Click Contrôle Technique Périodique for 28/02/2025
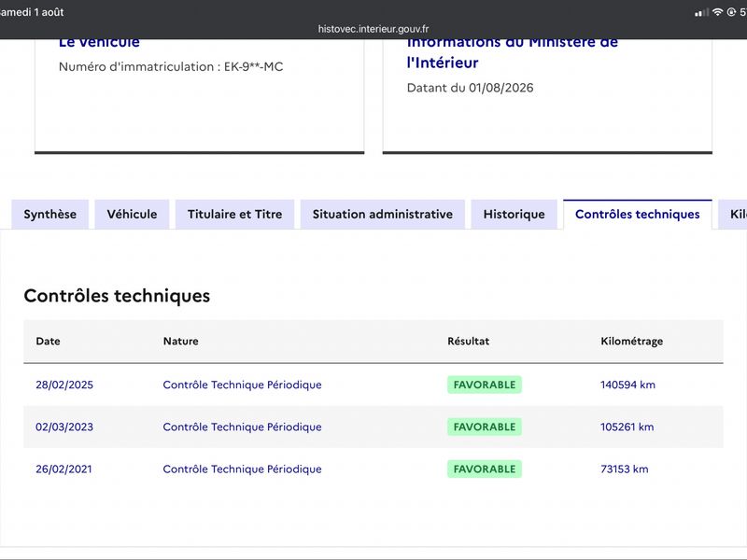 point(242,385)
